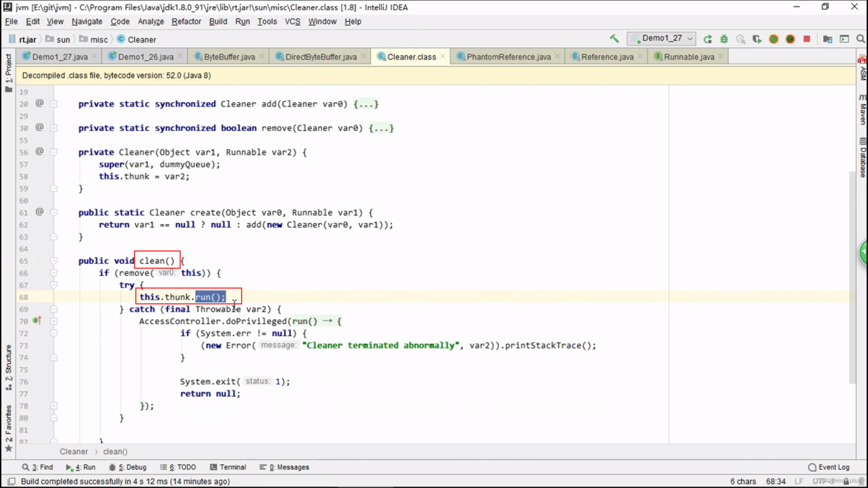Close the Reference.java tab
The image size is (868, 488).
[x=640, y=56]
